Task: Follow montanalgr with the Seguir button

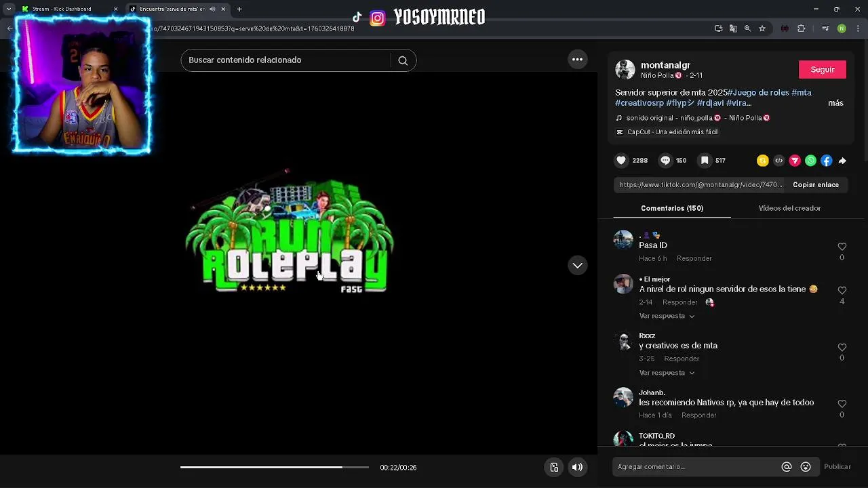Action: [823, 70]
